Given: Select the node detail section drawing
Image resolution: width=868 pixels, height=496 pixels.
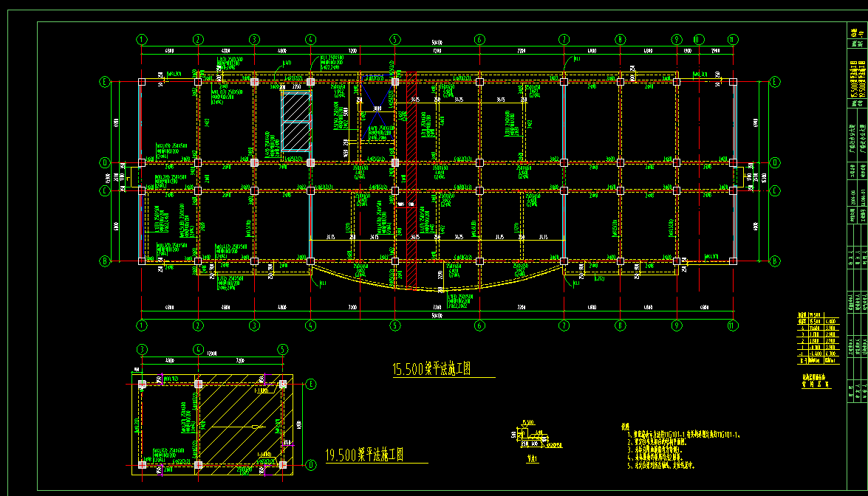Looking at the screenshot, I should [x=536, y=435].
